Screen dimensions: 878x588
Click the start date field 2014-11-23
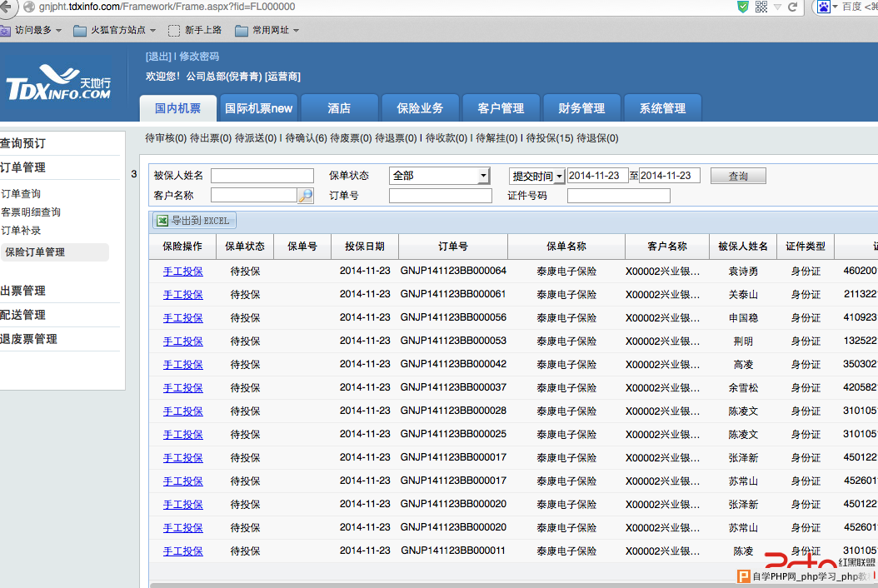pyautogui.click(x=598, y=176)
